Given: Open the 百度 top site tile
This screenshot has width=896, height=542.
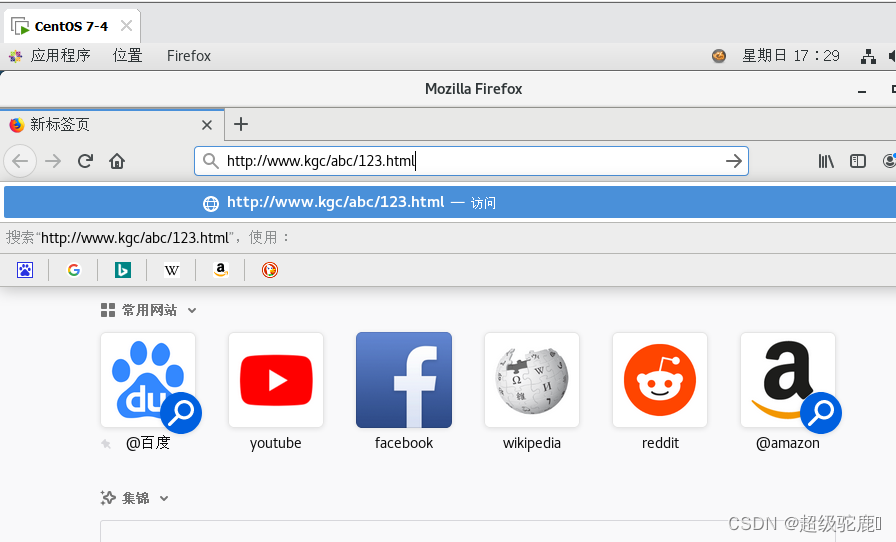Looking at the screenshot, I should (148, 380).
